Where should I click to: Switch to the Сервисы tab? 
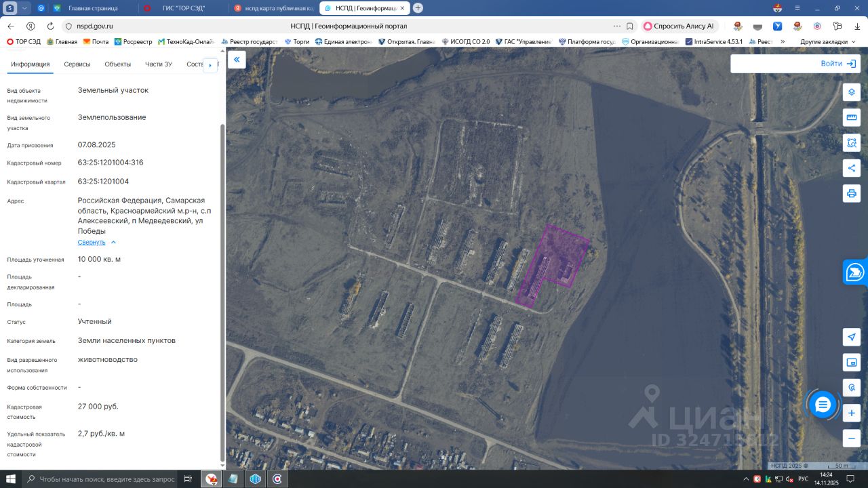tap(77, 64)
